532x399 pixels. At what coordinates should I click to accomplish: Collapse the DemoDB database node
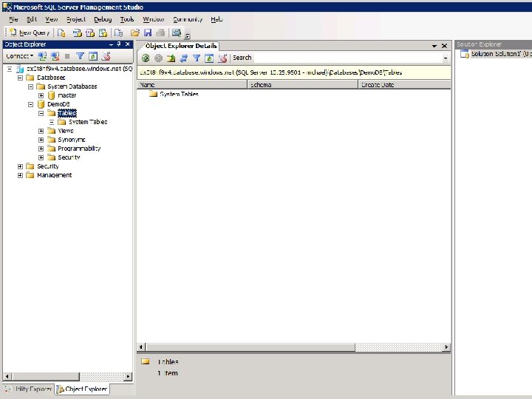pos(30,104)
